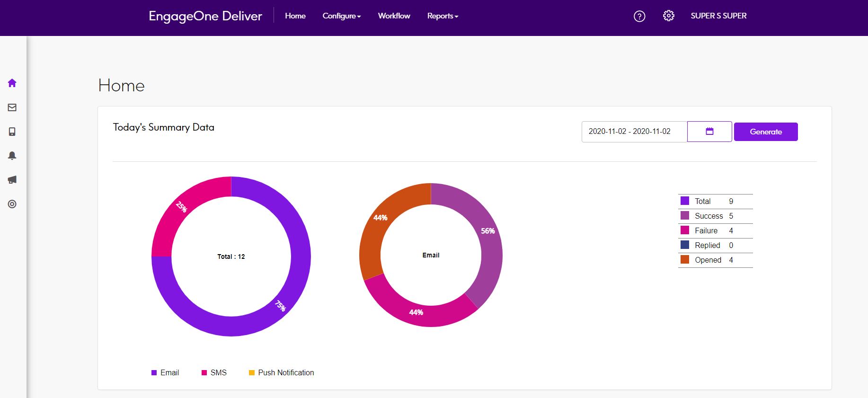Open the SMS mobile device sidebar icon
This screenshot has width=868, height=398.
(x=12, y=132)
